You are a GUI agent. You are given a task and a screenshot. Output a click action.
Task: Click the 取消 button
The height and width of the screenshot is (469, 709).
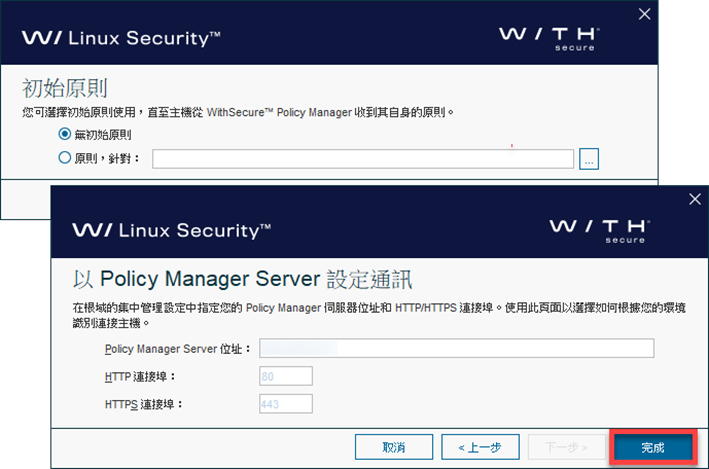tap(394, 447)
